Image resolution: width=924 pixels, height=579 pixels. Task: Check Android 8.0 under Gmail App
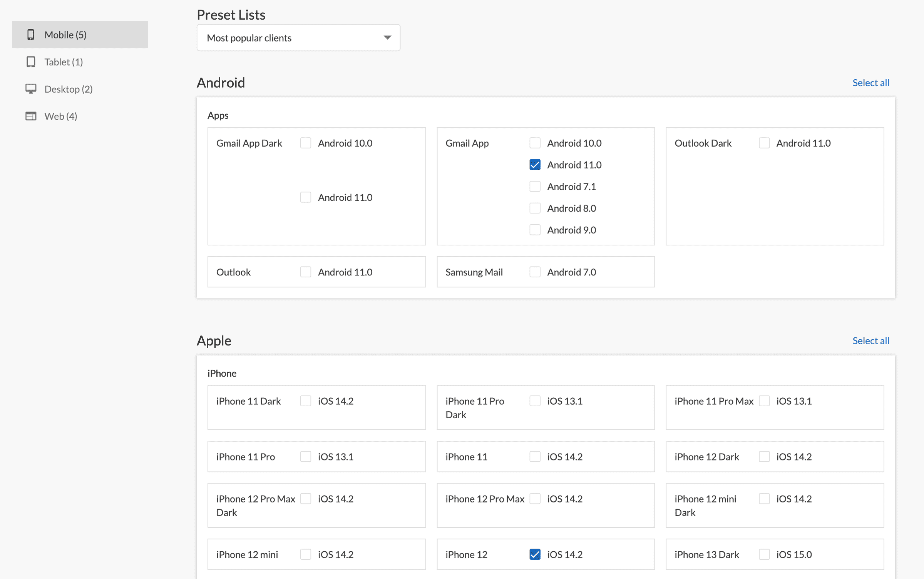pyautogui.click(x=535, y=208)
